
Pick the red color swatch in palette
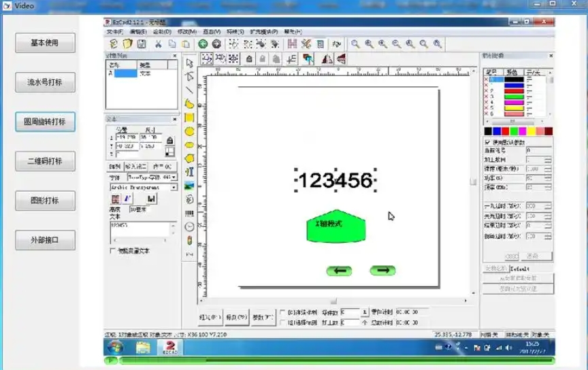click(x=506, y=131)
